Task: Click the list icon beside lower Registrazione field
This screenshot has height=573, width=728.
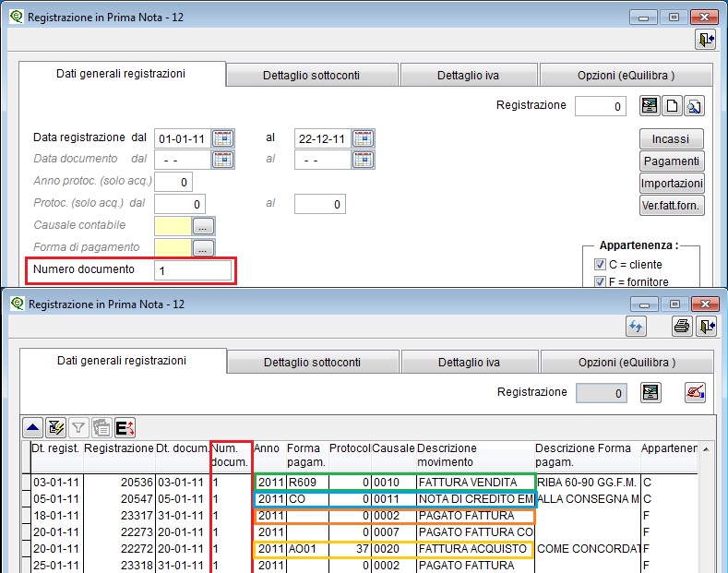Action: 650,393
